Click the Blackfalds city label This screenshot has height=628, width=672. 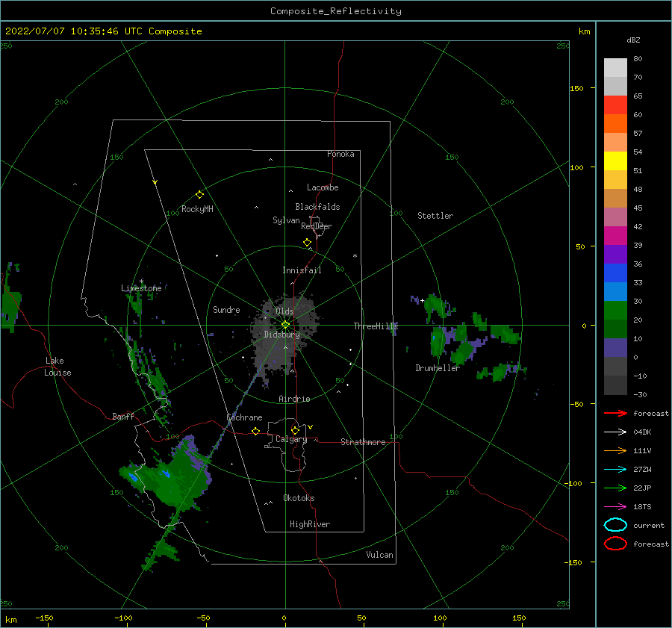tap(317, 207)
